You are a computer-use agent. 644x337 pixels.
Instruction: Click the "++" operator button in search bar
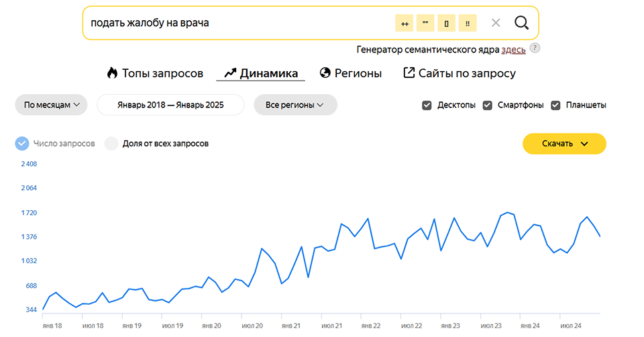coord(405,23)
